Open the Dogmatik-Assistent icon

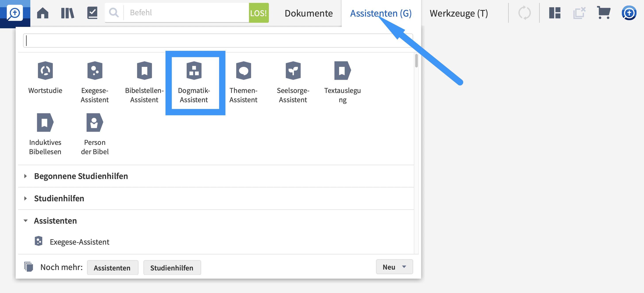194,70
